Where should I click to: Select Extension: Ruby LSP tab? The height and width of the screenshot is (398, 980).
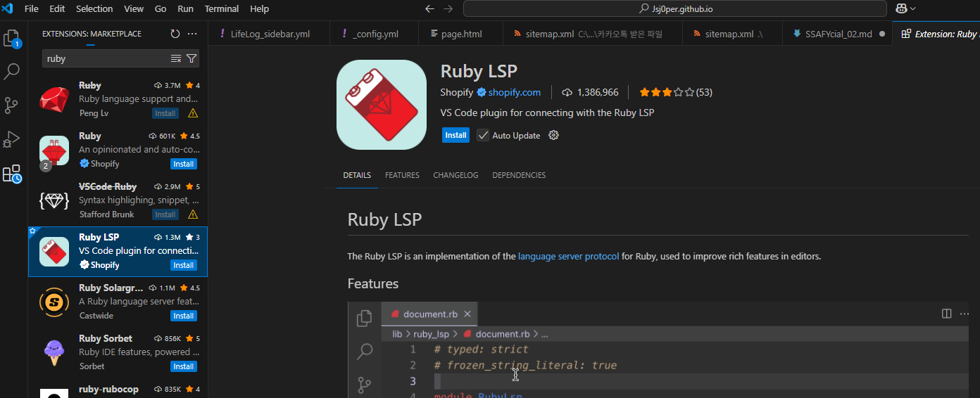tap(937, 34)
